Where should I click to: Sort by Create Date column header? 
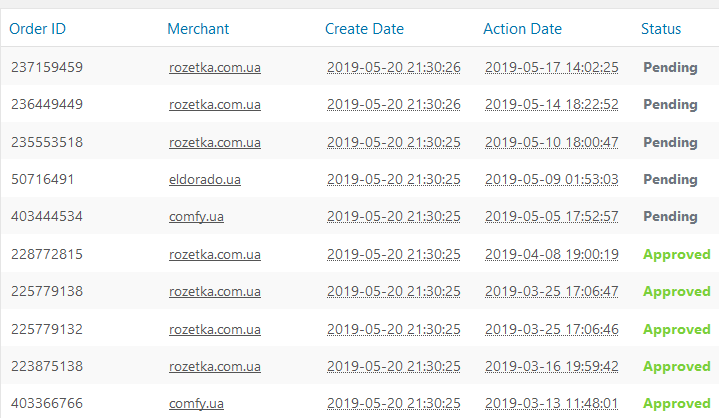pos(365,29)
